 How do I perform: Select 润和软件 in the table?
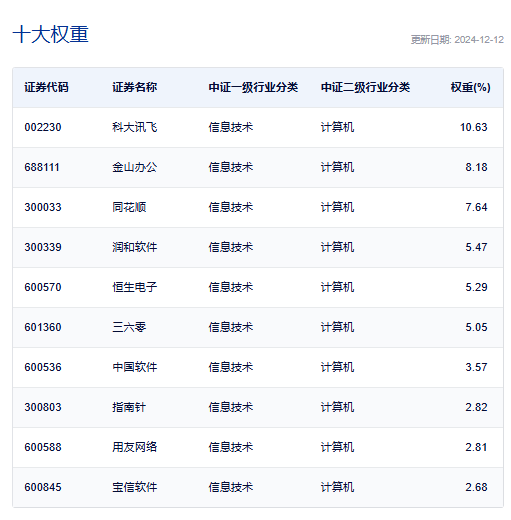pos(134,247)
